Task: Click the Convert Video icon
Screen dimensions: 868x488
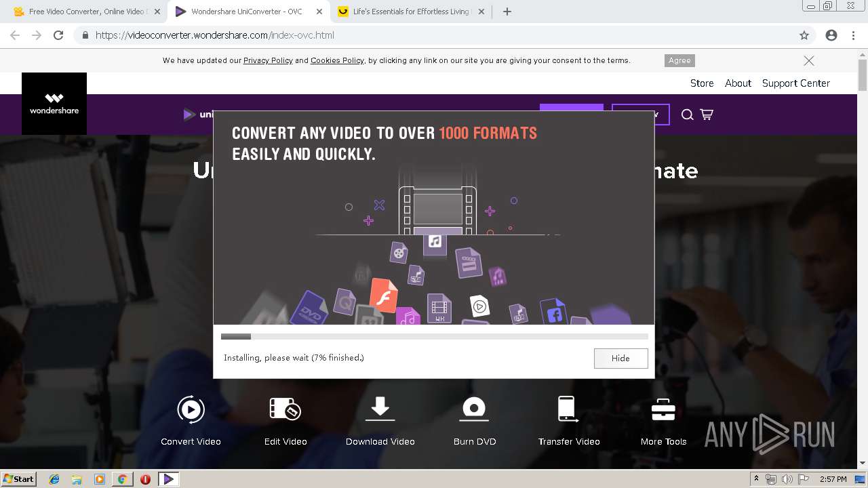Action: (191, 409)
